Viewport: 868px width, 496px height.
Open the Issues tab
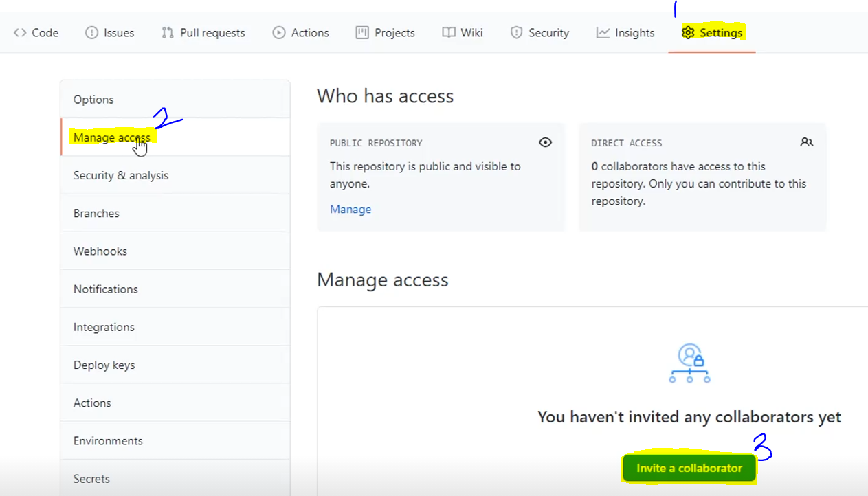[109, 32]
